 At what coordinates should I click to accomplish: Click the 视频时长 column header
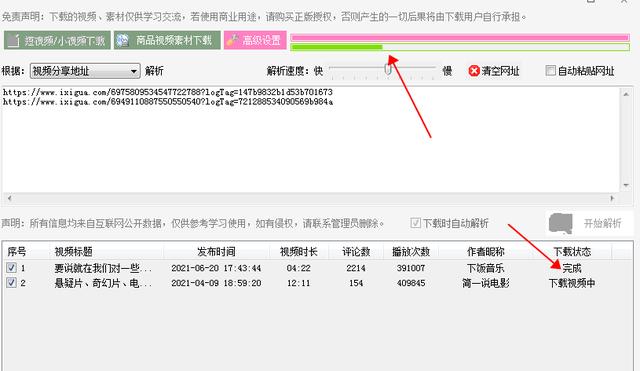click(299, 251)
